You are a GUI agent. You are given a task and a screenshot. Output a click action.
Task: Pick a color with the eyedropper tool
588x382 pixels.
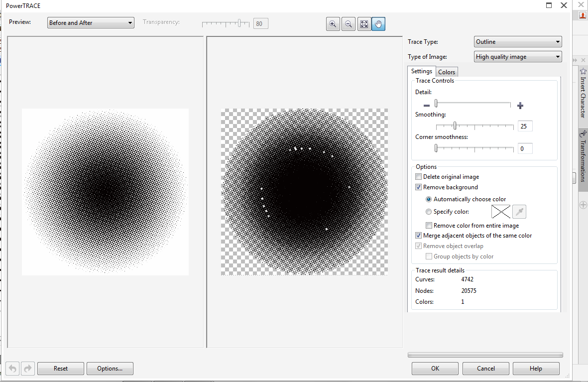[x=519, y=212]
